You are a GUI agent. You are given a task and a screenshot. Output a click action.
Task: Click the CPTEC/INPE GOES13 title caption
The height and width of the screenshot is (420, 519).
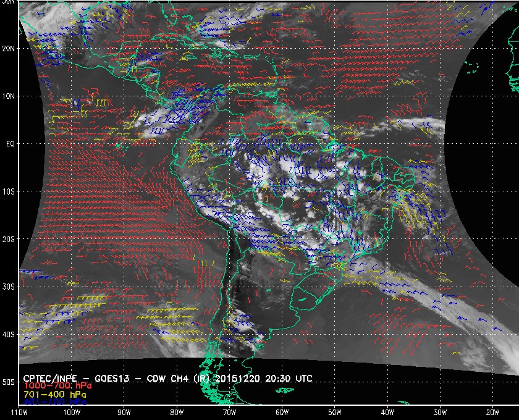click(168, 379)
